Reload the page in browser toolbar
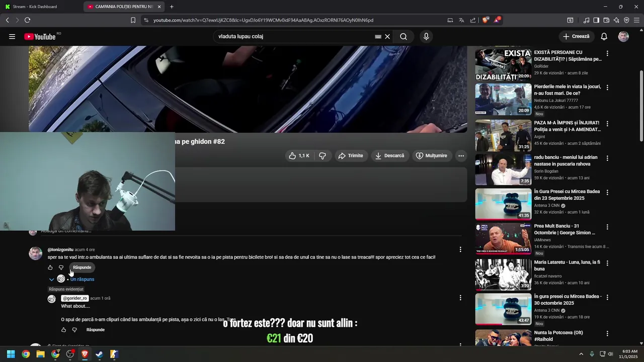Viewport: 644px width, 362px height. click(x=27, y=20)
